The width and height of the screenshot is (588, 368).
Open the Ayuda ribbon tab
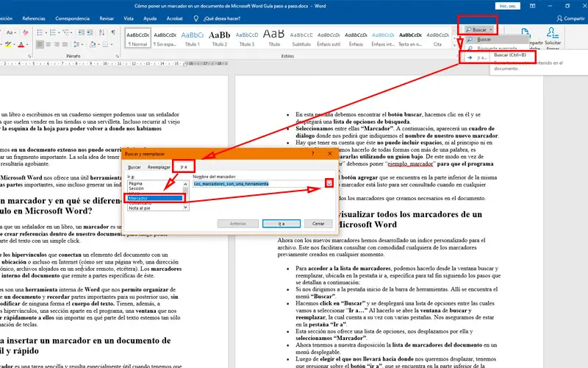[x=150, y=18]
